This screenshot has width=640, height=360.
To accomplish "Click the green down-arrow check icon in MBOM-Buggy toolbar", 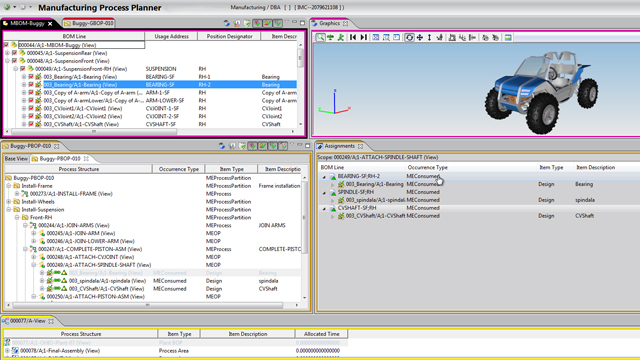I will coord(278,23).
